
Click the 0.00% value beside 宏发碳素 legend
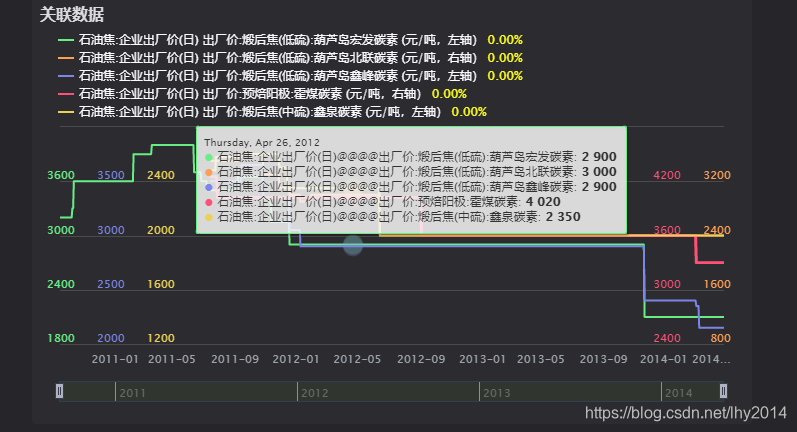click(505, 40)
